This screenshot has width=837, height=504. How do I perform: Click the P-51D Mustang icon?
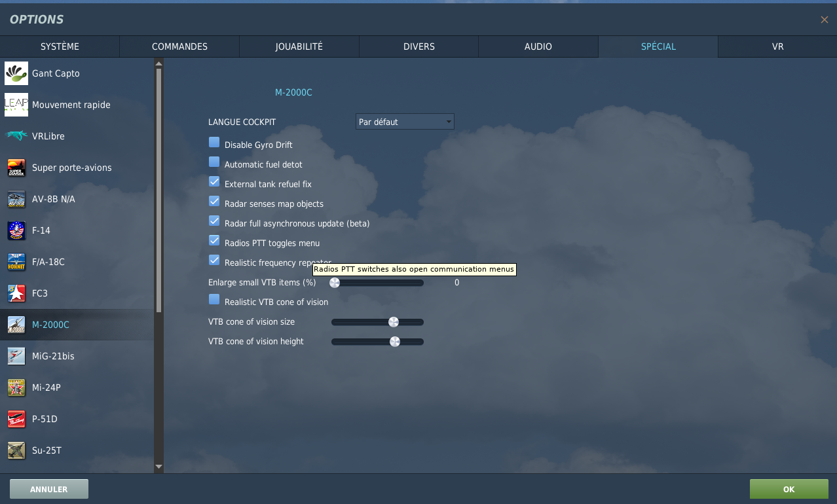point(16,419)
